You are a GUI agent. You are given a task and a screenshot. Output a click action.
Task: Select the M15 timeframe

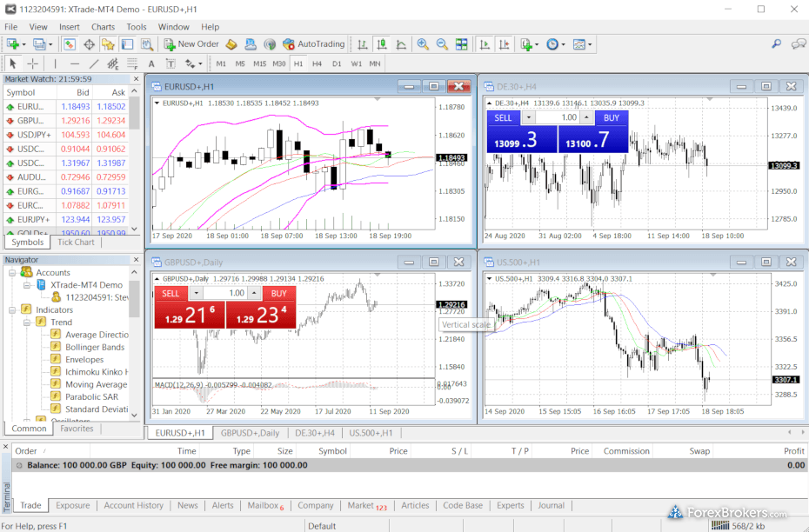click(259, 63)
